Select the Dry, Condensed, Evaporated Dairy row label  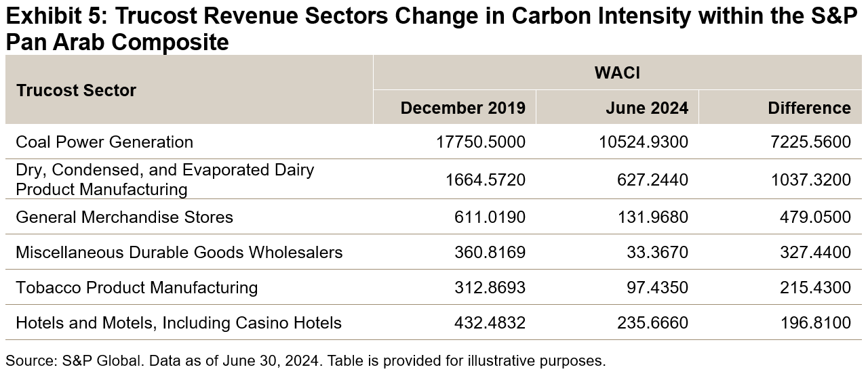[x=165, y=180]
